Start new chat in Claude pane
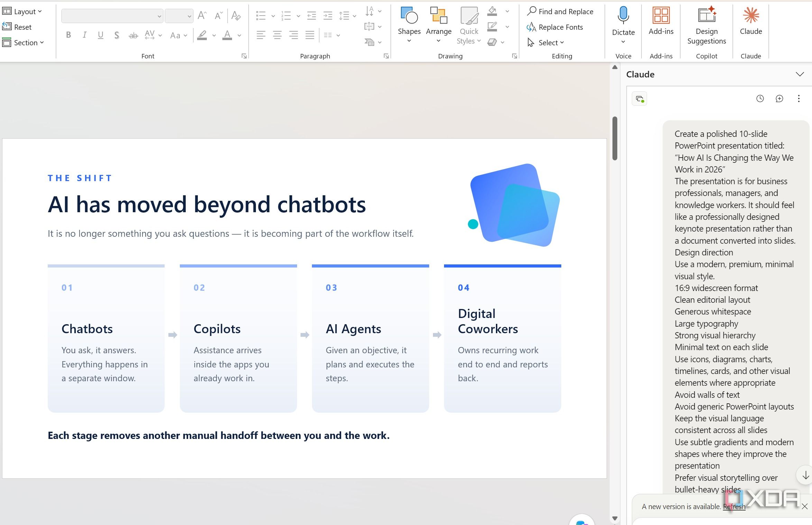The image size is (812, 525). [779, 99]
